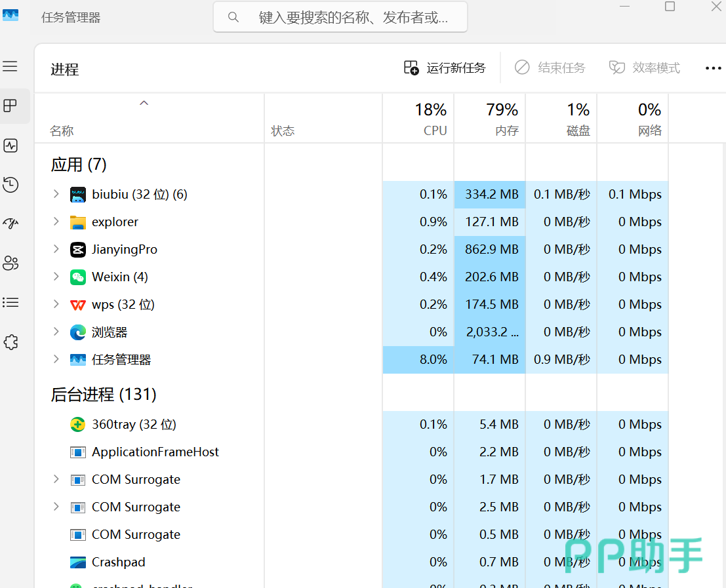The width and height of the screenshot is (726, 588).
Task: Open the hamburger navigation menu
Action: tap(10, 66)
